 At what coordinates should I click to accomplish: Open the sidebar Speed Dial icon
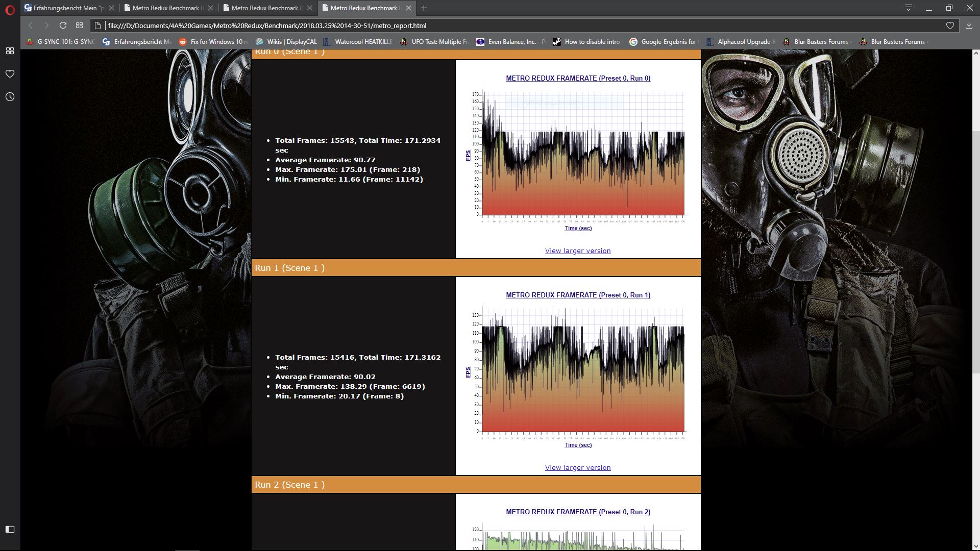(10, 51)
